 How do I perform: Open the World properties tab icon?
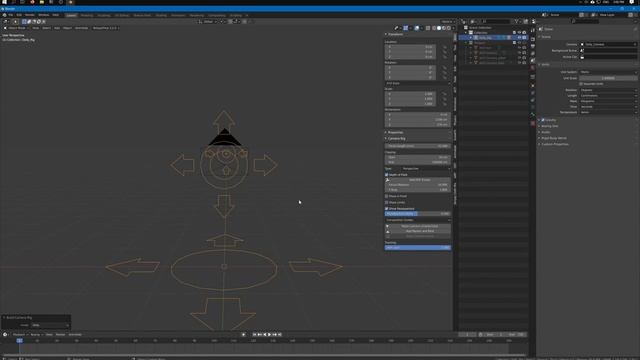(x=533, y=68)
